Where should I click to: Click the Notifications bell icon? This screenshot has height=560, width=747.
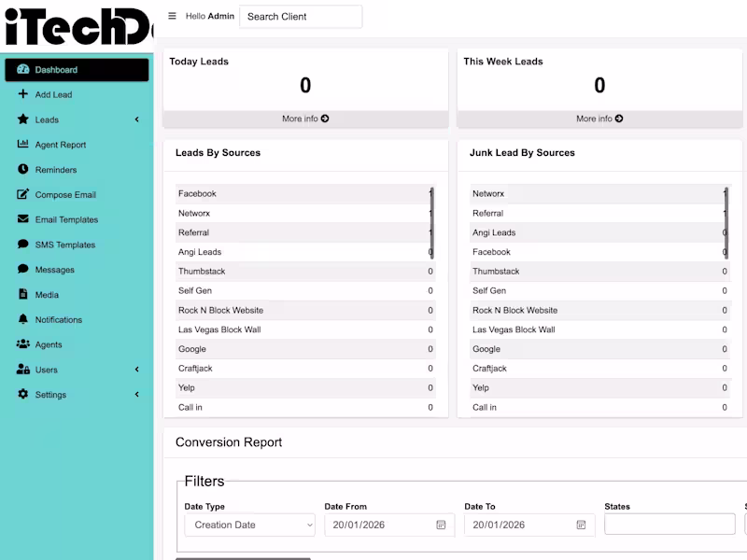pos(22,319)
